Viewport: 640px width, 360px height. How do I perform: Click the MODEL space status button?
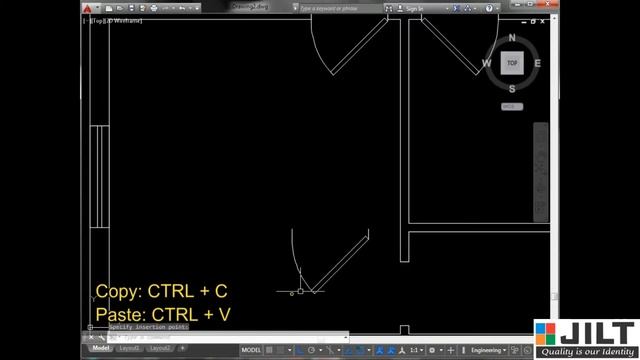pyautogui.click(x=251, y=350)
